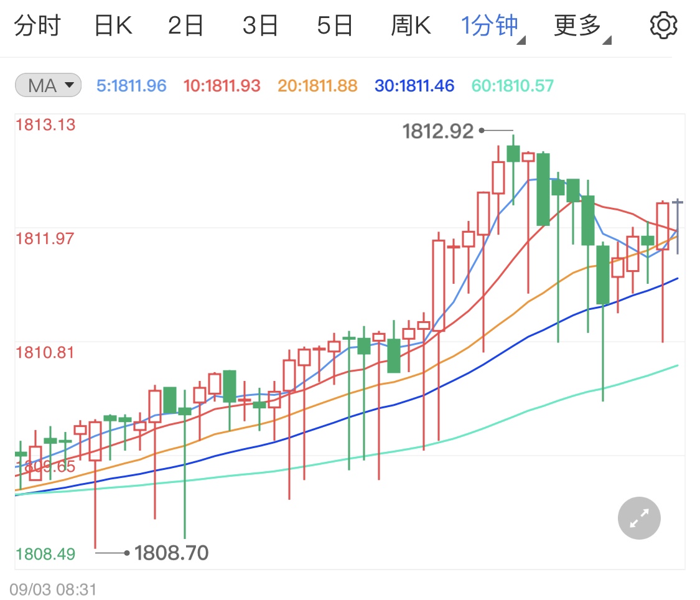Click the timestamp 09/03 08:31
Viewport: 700px width, 600px height.
53,589
